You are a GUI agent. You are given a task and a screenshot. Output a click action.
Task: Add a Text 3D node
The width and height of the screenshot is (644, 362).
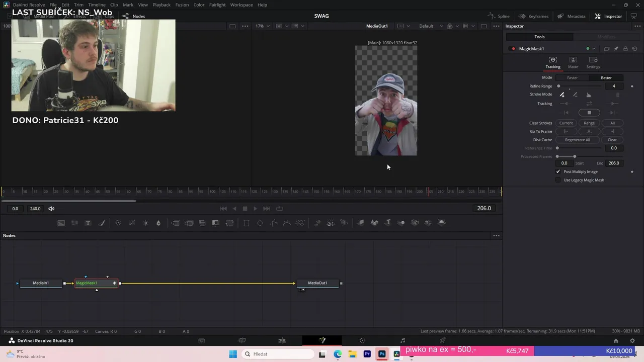click(x=388, y=223)
